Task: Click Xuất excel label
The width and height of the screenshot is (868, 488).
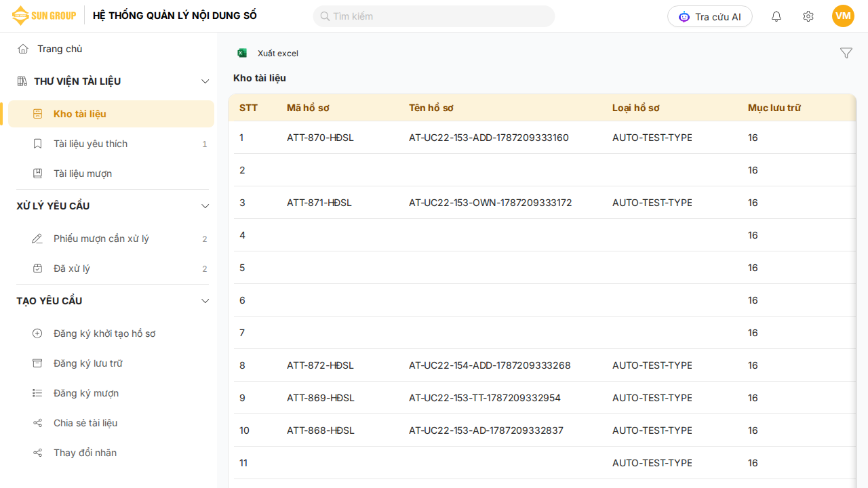Action: pyautogui.click(x=278, y=54)
